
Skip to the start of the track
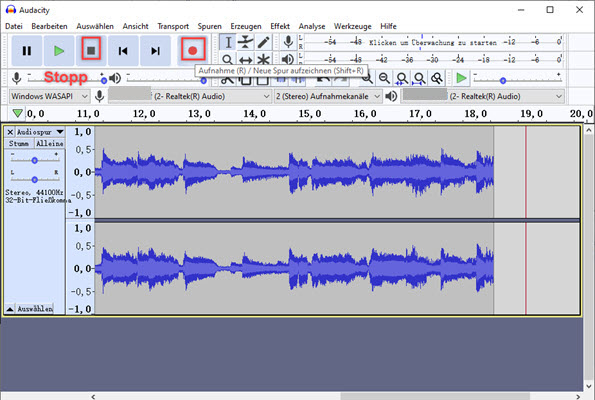coord(123,50)
